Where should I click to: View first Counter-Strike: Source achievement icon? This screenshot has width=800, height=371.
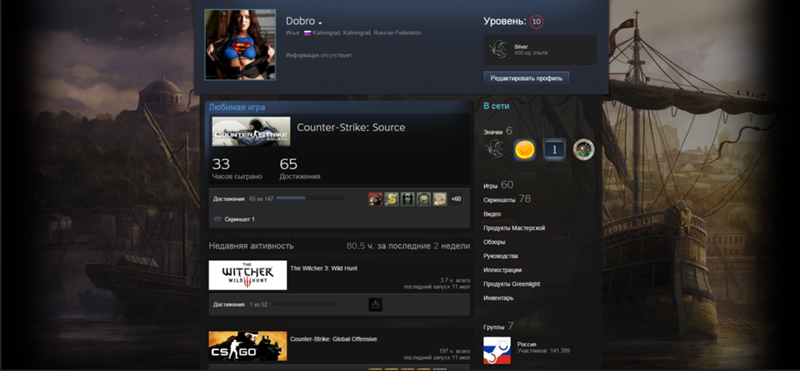point(375,199)
